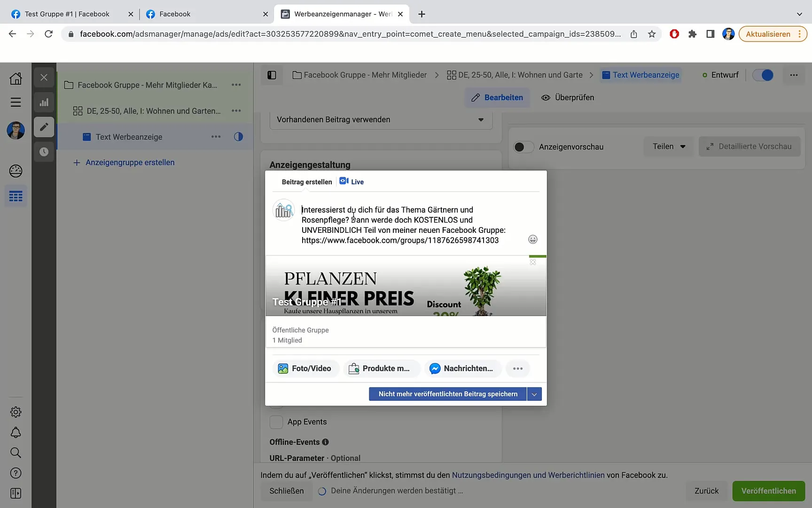Image resolution: width=812 pixels, height=508 pixels.
Task: Click the Zurück button
Action: (706, 491)
